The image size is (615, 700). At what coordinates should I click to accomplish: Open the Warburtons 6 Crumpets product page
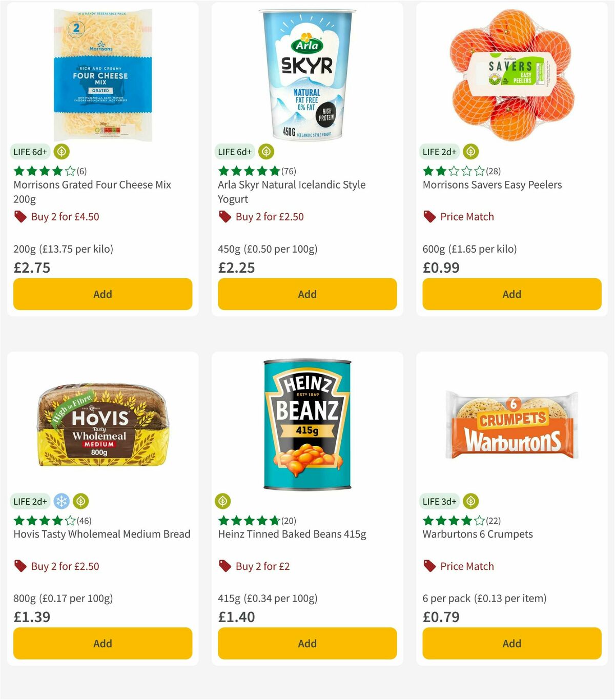(478, 534)
